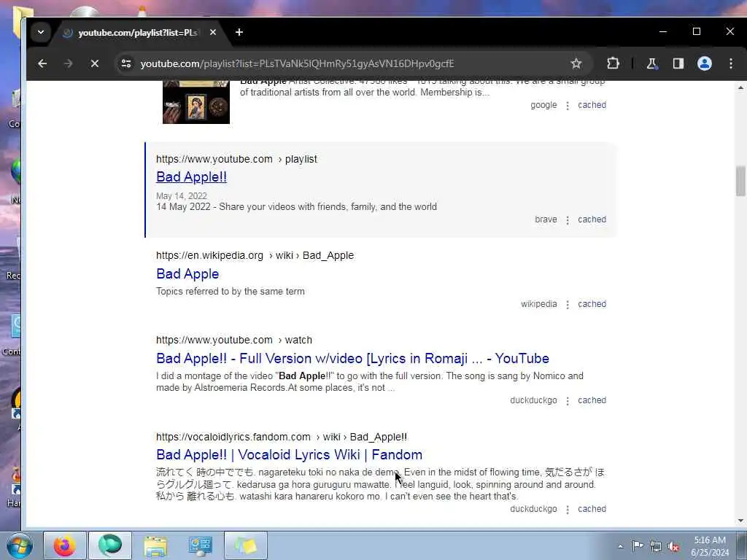Viewport: 747px width, 560px height.
Task: Click the vocaloidlyrics.fandom.com URL text
Action: (282, 437)
